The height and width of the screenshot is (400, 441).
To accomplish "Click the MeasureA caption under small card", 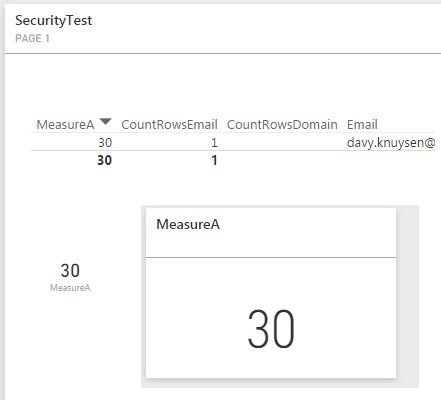I will coord(70,288).
